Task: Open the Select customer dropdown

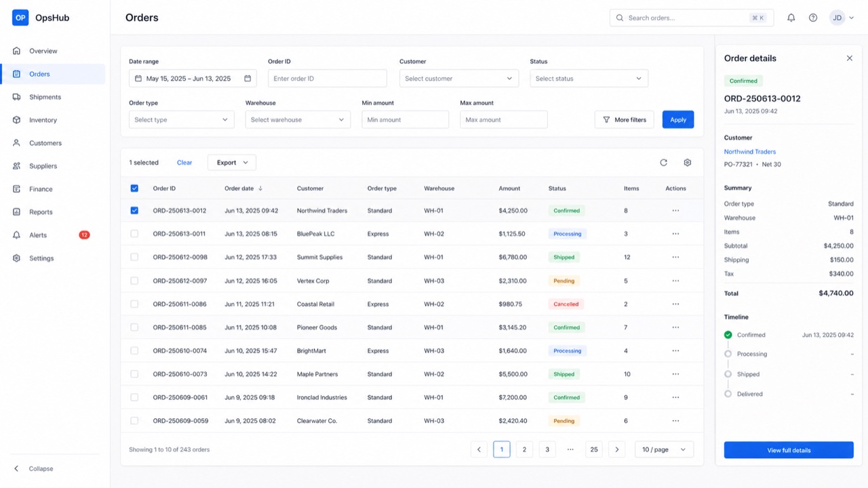Action: [x=459, y=79]
